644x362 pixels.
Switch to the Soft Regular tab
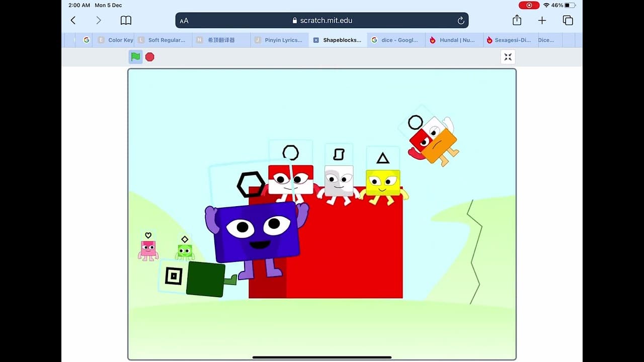pos(163,40)
